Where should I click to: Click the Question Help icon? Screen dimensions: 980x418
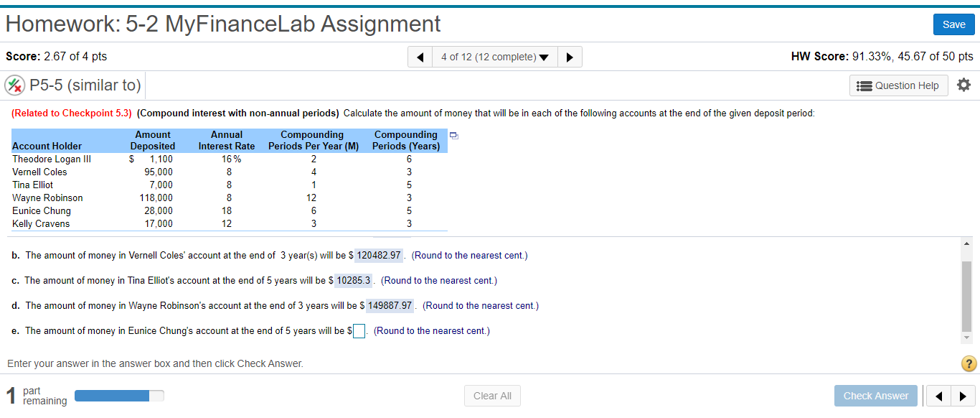pos(898,85)
